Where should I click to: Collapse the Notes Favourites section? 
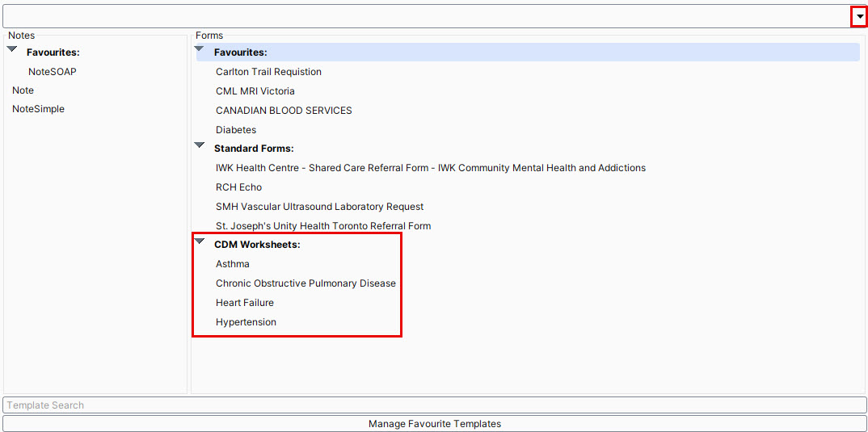(12, 50)
